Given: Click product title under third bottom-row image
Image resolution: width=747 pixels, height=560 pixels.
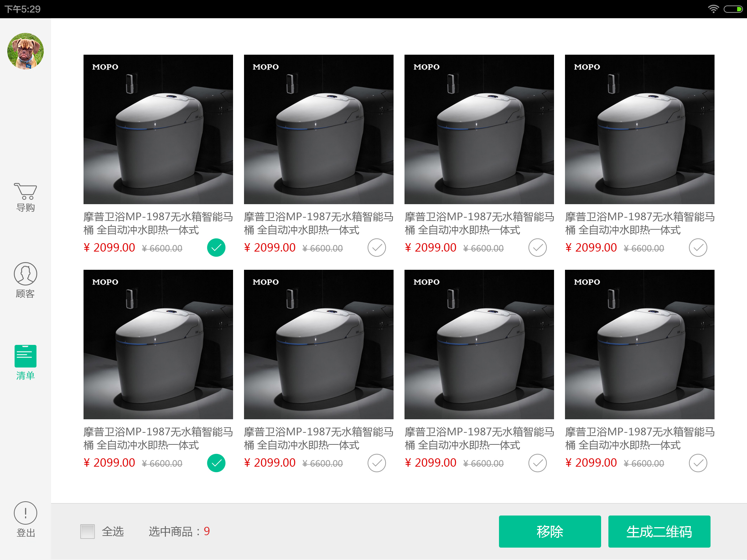Looking at the screenshot, I should (479, 439).
